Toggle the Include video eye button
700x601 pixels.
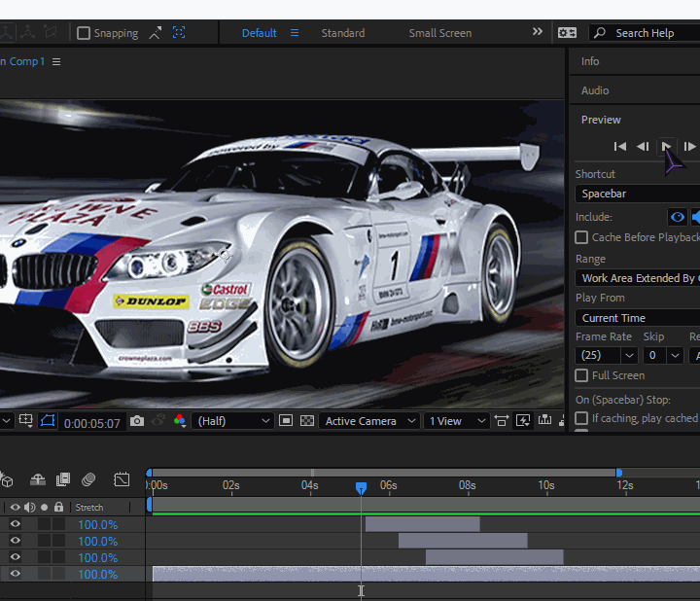[x=678, y=218]
